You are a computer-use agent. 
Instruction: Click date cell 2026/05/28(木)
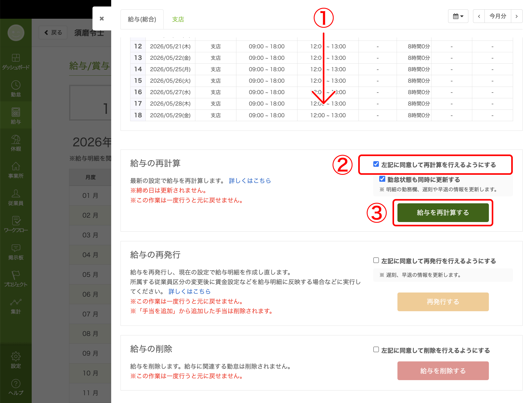pos(170,104)
